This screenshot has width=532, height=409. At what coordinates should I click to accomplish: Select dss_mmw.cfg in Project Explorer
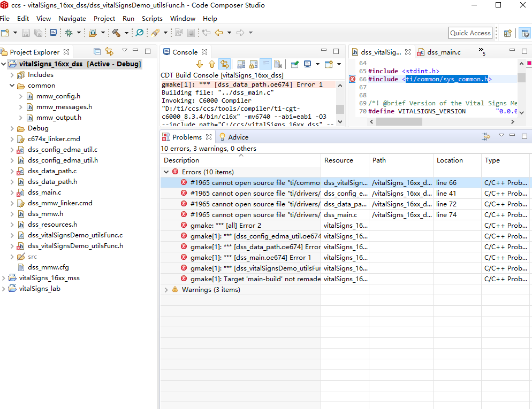click(x=48, y=267)
